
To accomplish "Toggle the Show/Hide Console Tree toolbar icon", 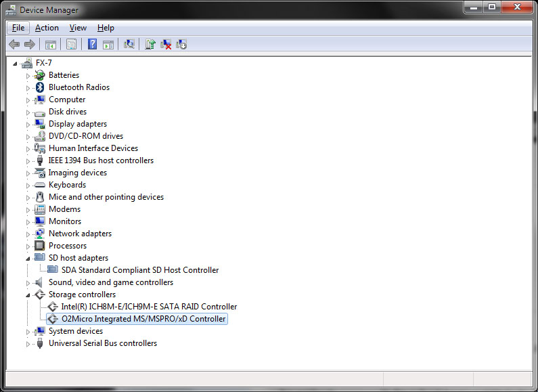I will point(51,44).
